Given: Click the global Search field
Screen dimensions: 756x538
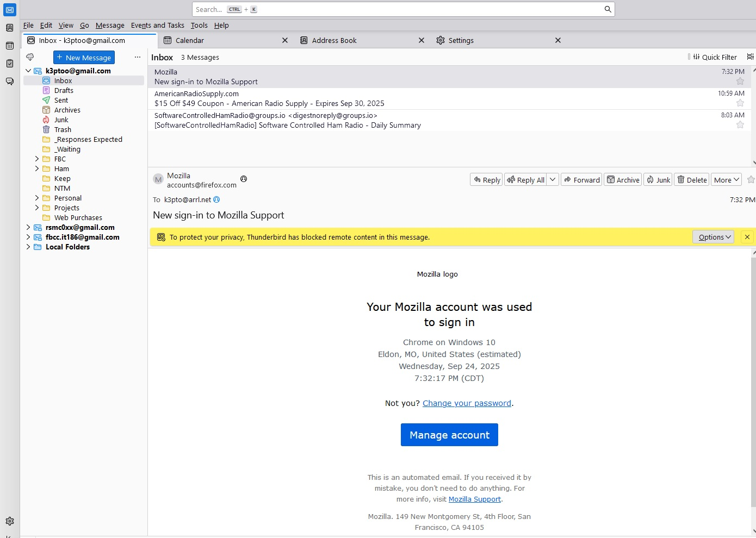Looking at the screenshot, I should pos(403,9).
